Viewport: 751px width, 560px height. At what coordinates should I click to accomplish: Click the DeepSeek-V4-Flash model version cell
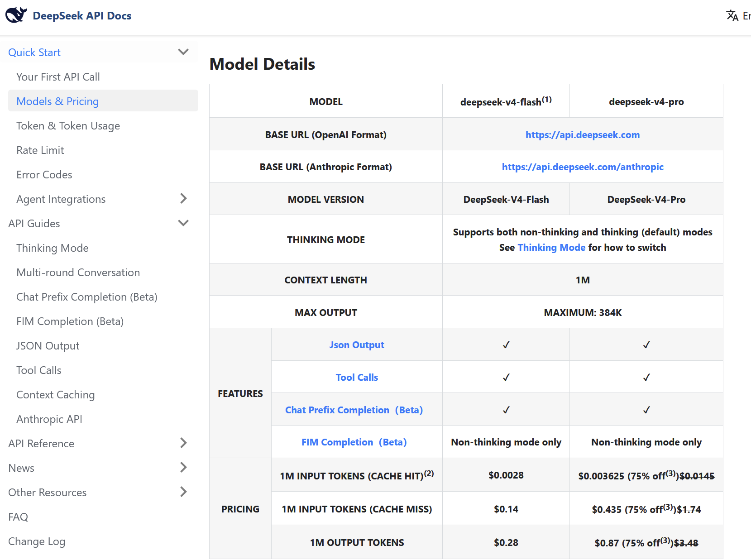(x=506, y=199)
